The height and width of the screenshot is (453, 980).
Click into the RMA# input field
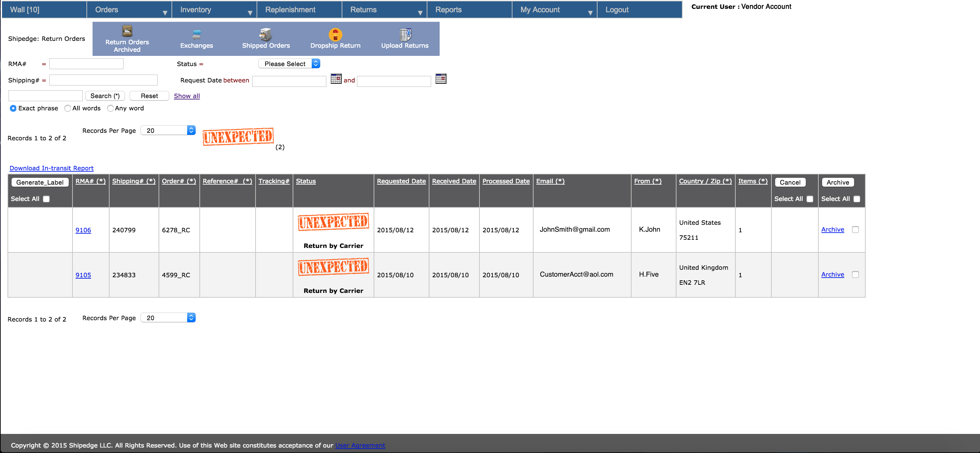click(x=86, y=64)
